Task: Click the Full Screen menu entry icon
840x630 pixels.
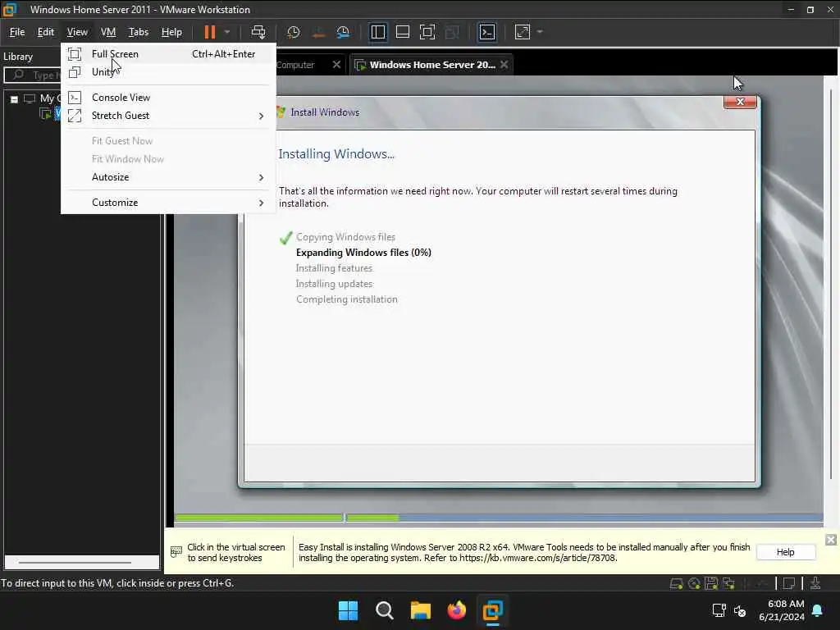Action: coord(75,54)
